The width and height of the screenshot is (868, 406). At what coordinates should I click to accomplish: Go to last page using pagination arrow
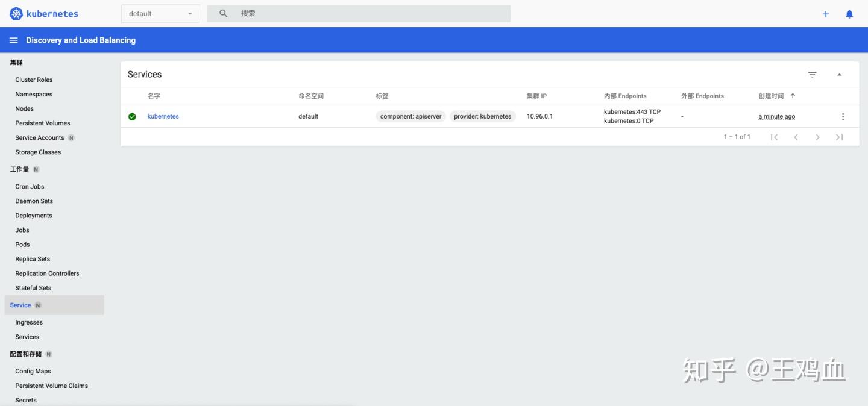839,137
